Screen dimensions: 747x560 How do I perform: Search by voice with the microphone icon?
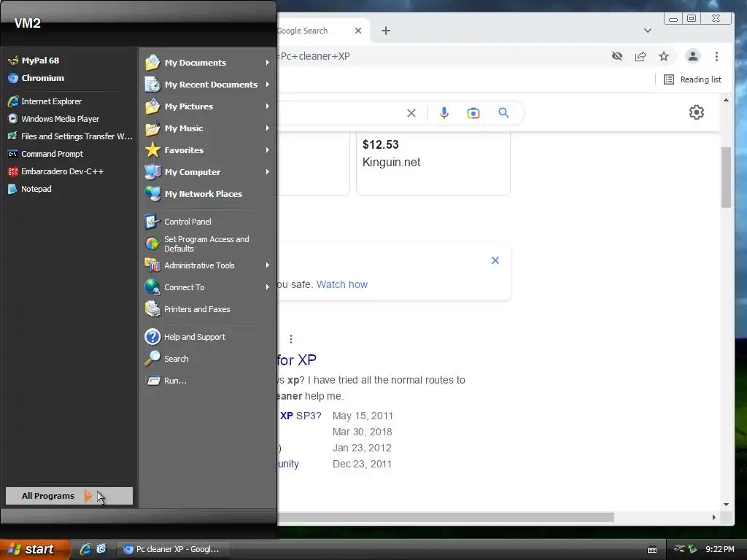pos(444,113)
